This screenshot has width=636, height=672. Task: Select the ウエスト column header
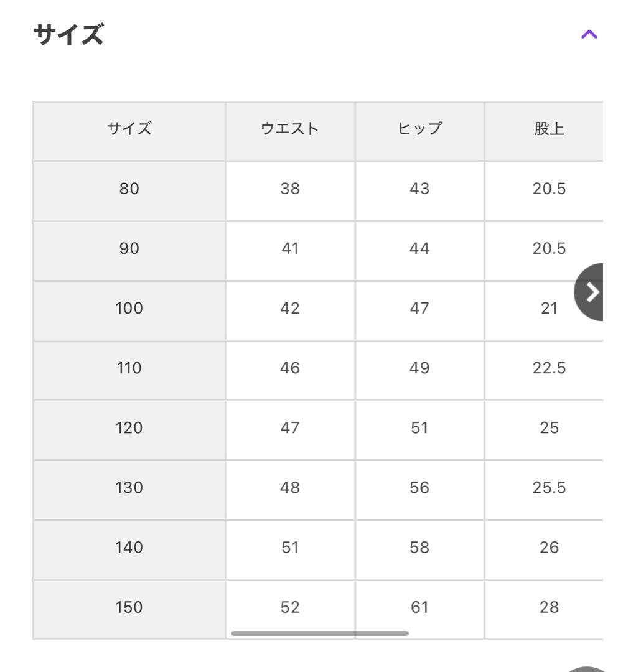point(290,129)
